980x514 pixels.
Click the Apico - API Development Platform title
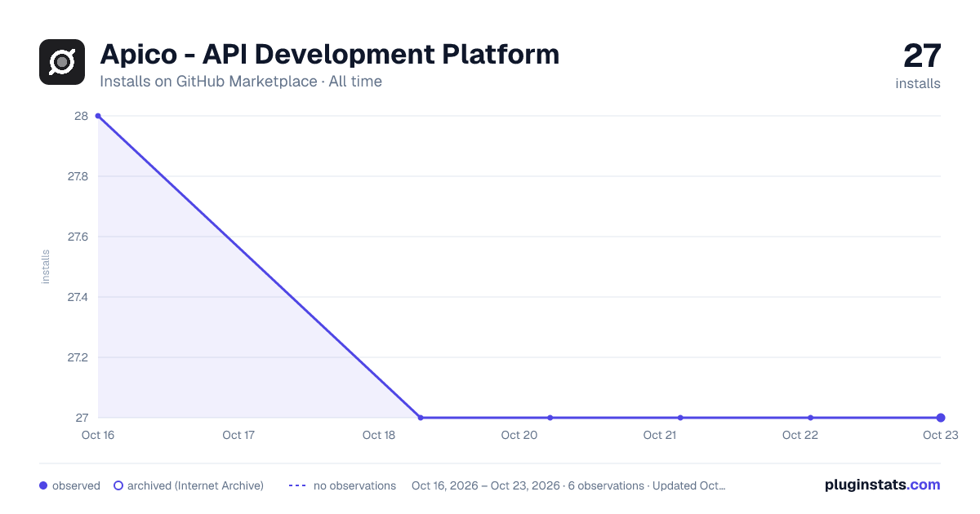(x=330, y=55)
